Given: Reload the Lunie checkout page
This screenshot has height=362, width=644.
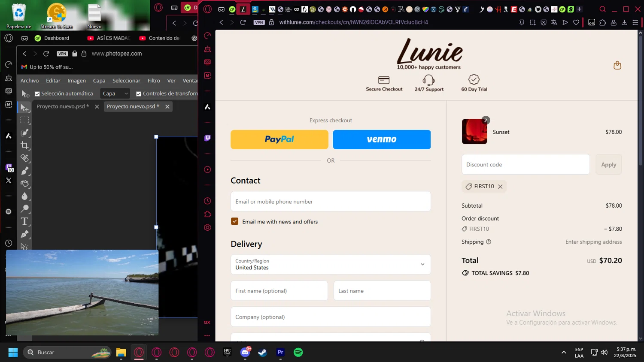Looking at the screenshot, I should pos(243,22).
